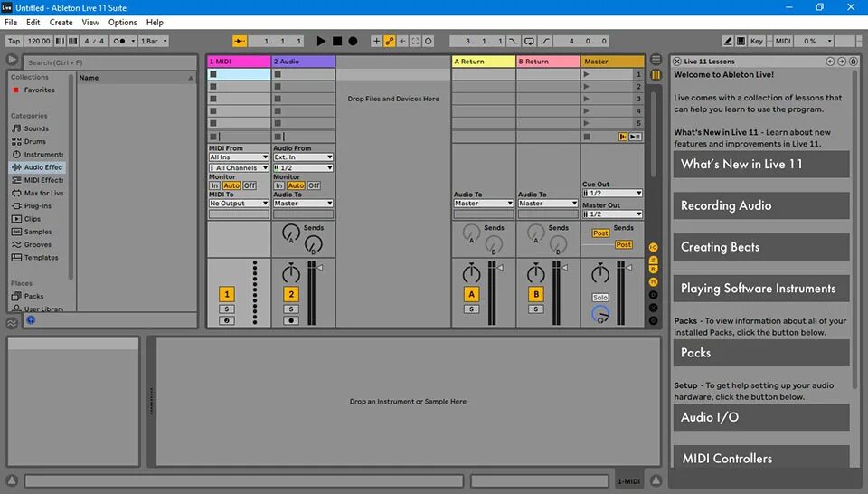
Task: Open the Help menu
Action: coord(155,22)
